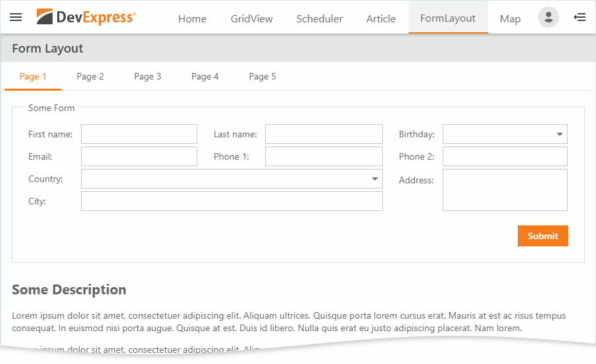The width and height of the screenshot is (596, 364).
Task: Focus the First name text field
Action: click(x=139, y=134)
